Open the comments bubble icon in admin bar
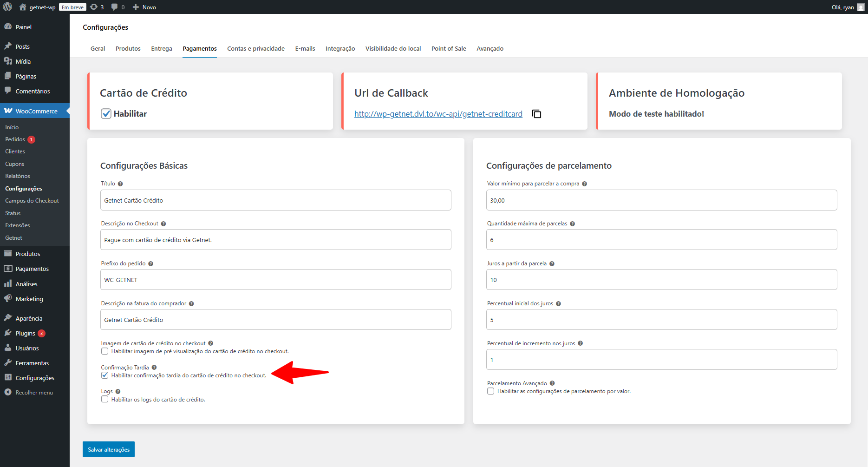868x467 pixels. click(115, 7)
